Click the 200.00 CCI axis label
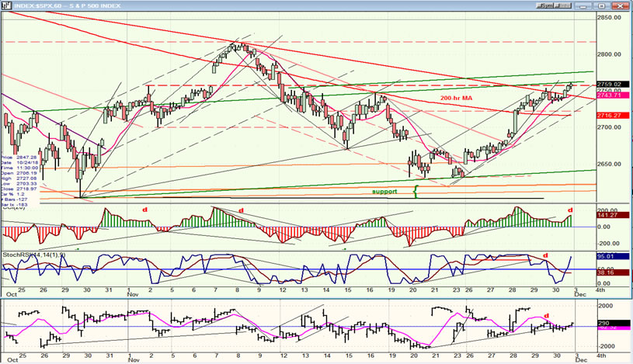The width and height of the screenshot is (633, 364). click(x=607, y=210)
